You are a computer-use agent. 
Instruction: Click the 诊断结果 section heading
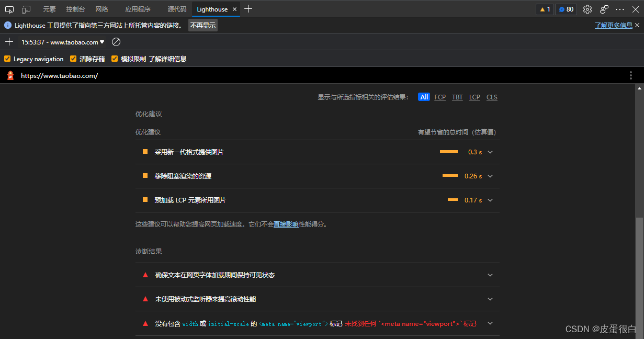click(149, 252)
